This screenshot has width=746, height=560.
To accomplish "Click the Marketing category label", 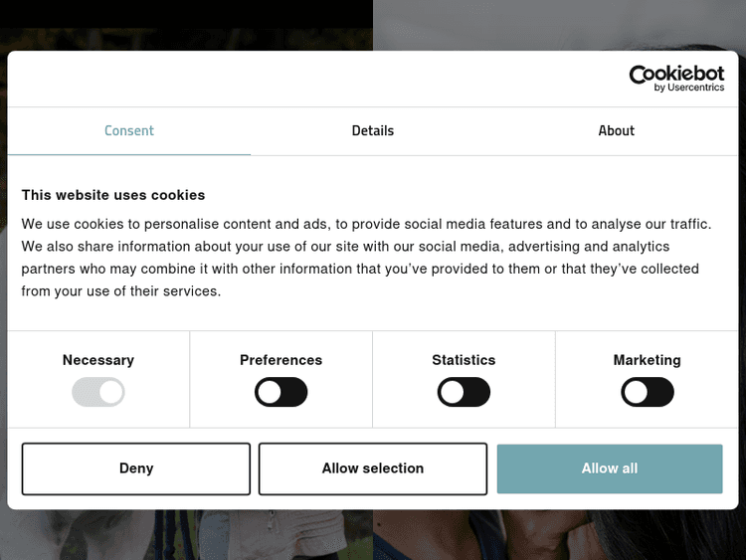I will tap(648, 360).
